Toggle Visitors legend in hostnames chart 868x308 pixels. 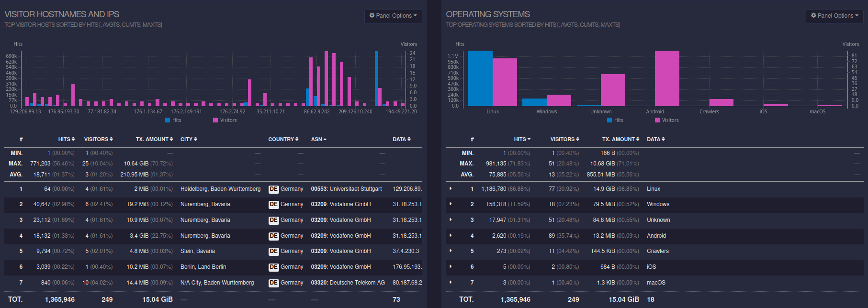tap(225, 120)
